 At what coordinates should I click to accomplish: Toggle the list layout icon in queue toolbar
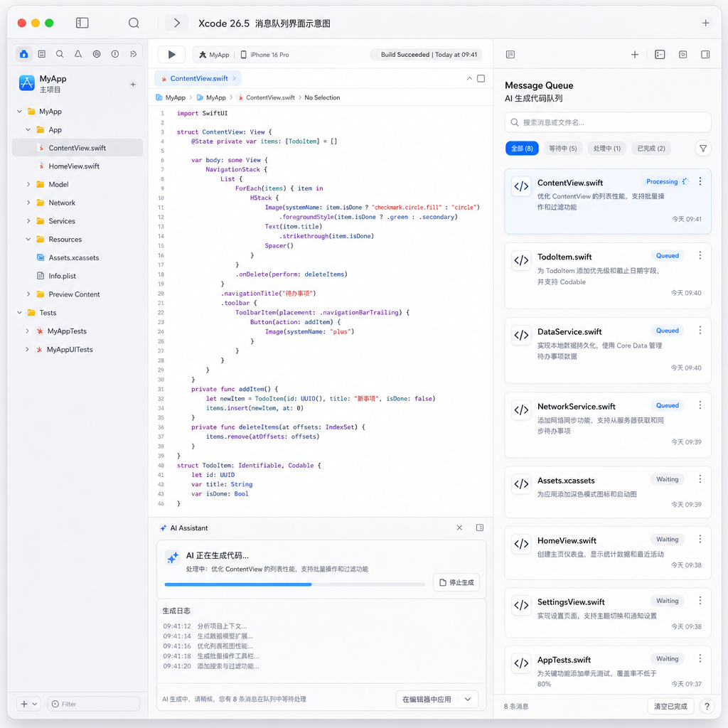click(660, 54)
